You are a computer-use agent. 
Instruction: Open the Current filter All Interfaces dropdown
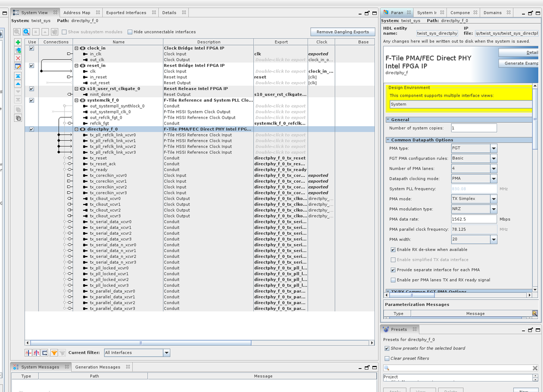pyautogui.click(x=166, y=353)
